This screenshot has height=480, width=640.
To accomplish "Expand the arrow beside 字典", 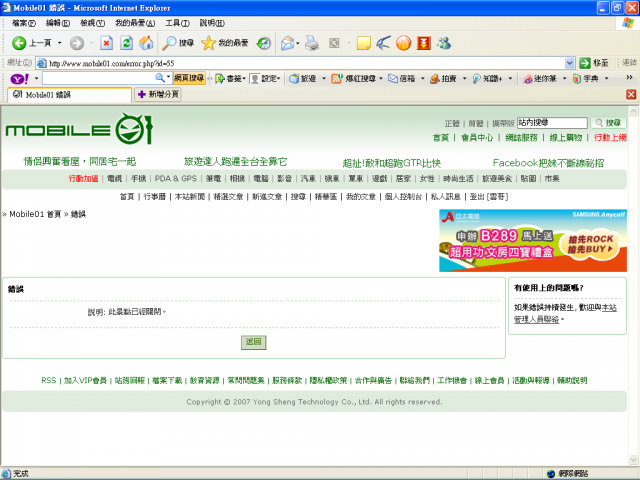I will click(x=606, y=78).
